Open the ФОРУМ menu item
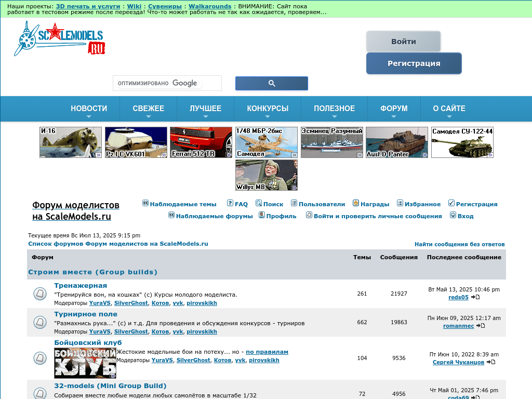 tap(394, 109)
